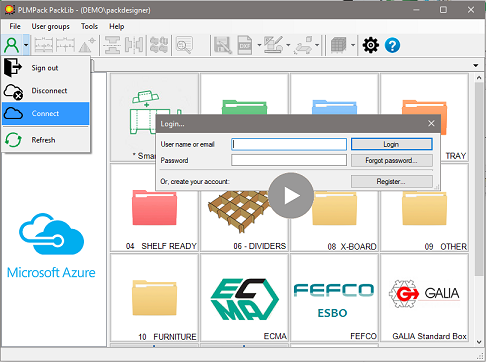The width and height of the screenshot is (486, 362).
Task: Open the path bar dropdown arrow at right
Action: [x=476, y=65]
